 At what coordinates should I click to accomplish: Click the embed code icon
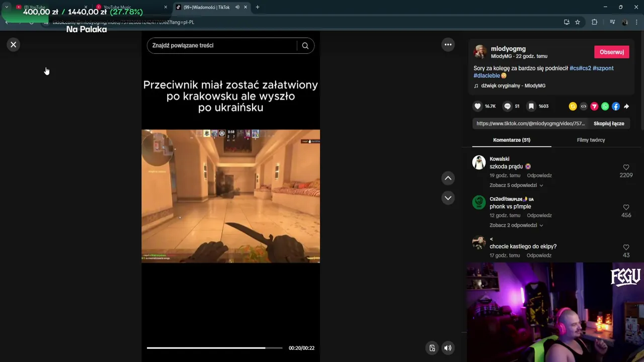click(584, 106)
